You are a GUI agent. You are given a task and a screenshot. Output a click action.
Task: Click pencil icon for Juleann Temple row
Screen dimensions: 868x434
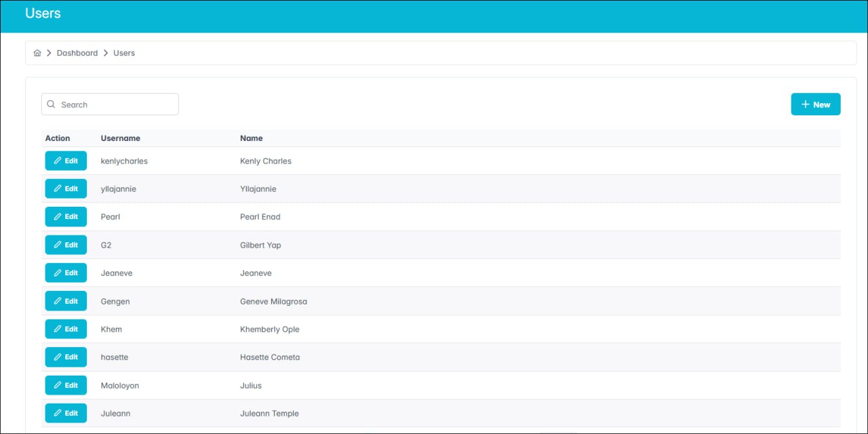pyautogui.click(x=58, y=413)
